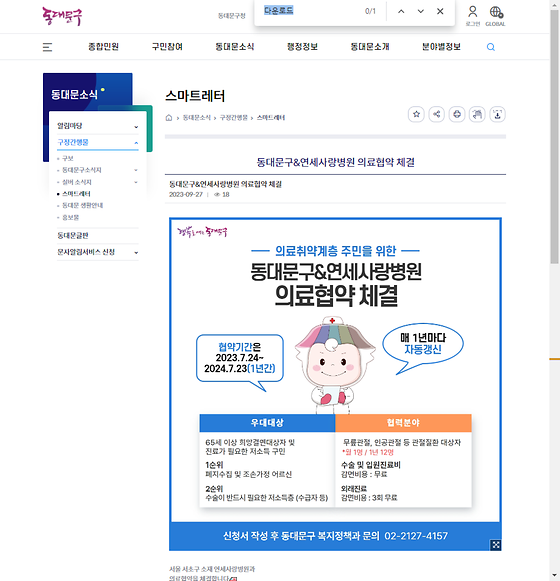560x581 pixels.
Task: Expand the 동대문구소식지 submenu chevron
Action: point(136,170)
